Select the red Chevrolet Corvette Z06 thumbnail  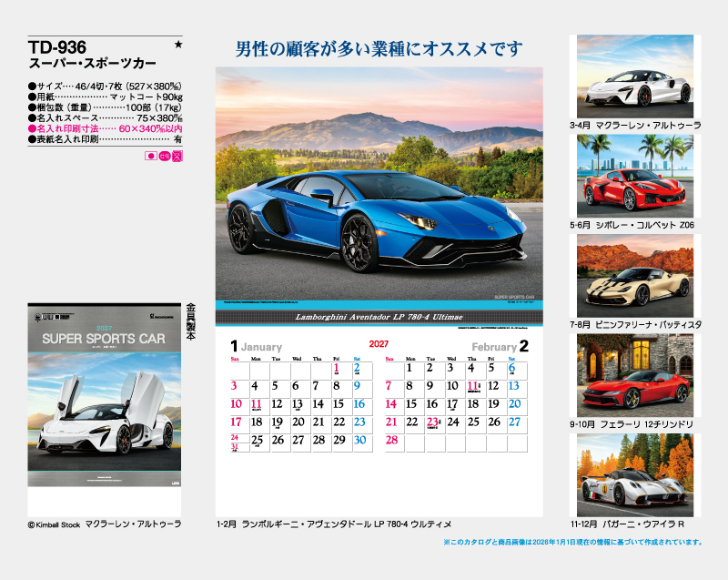coord(635,176)
